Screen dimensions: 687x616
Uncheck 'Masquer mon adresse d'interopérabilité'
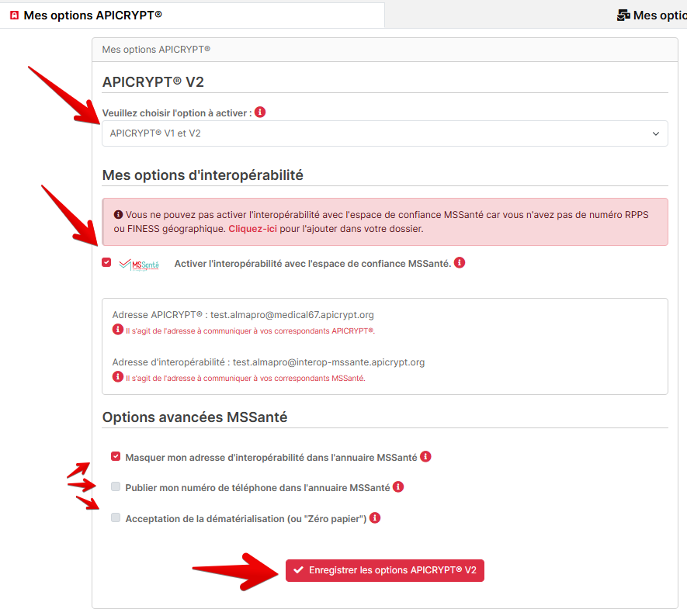click(x=116, y=457)
